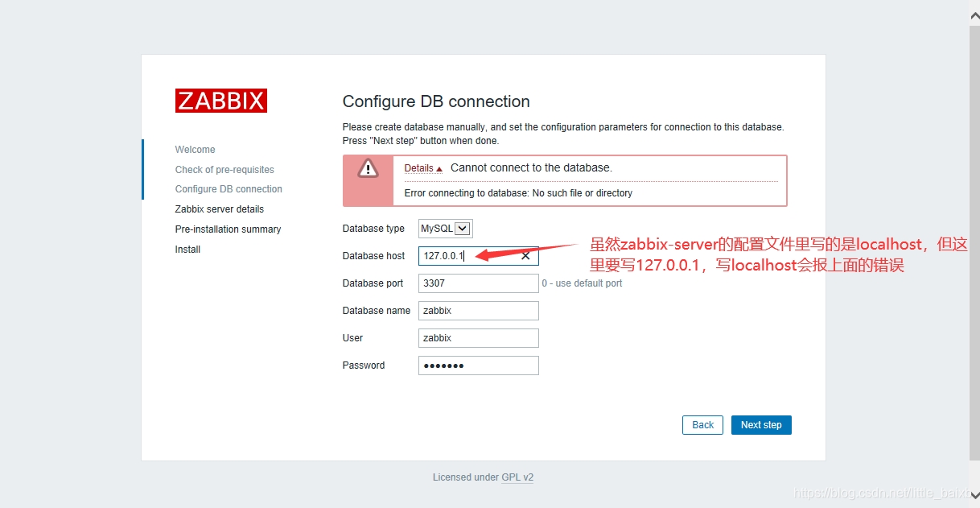The width and height of the screenshot is (980, 508).
Task: Select Pre-installation summary step
Action: pos(228,229)
